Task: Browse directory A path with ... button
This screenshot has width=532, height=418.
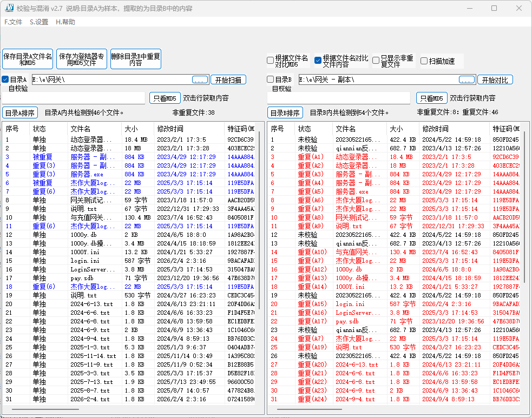Action: (200, 79)
